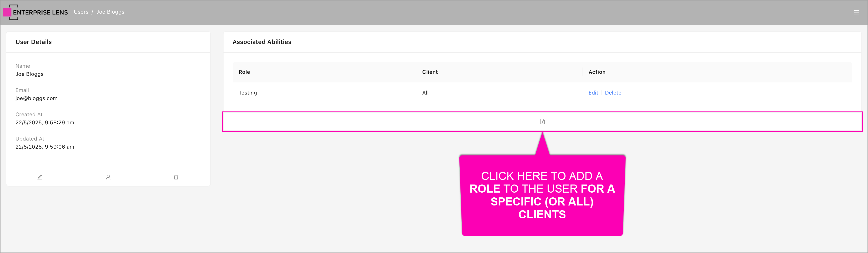Screen dimensions: 868x253
Task: Click the add role file-plus icon
Action: [x=542, y=122]
